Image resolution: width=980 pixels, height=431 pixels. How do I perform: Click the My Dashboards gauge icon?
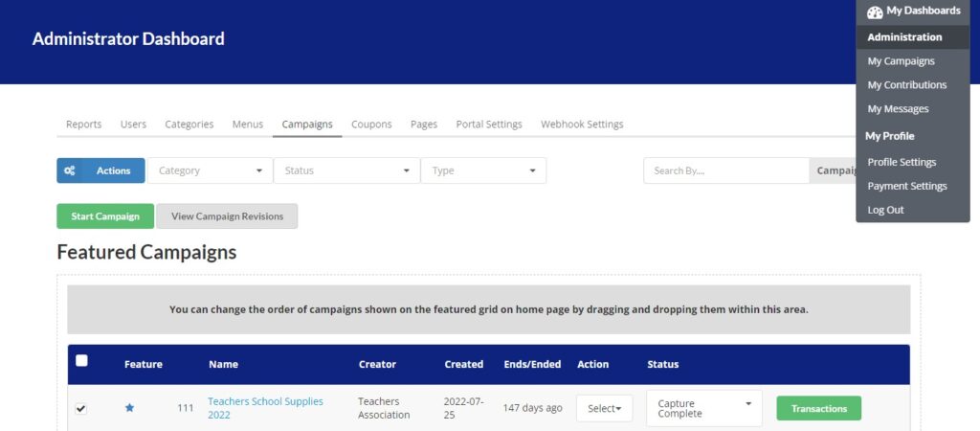click(875, 11)
